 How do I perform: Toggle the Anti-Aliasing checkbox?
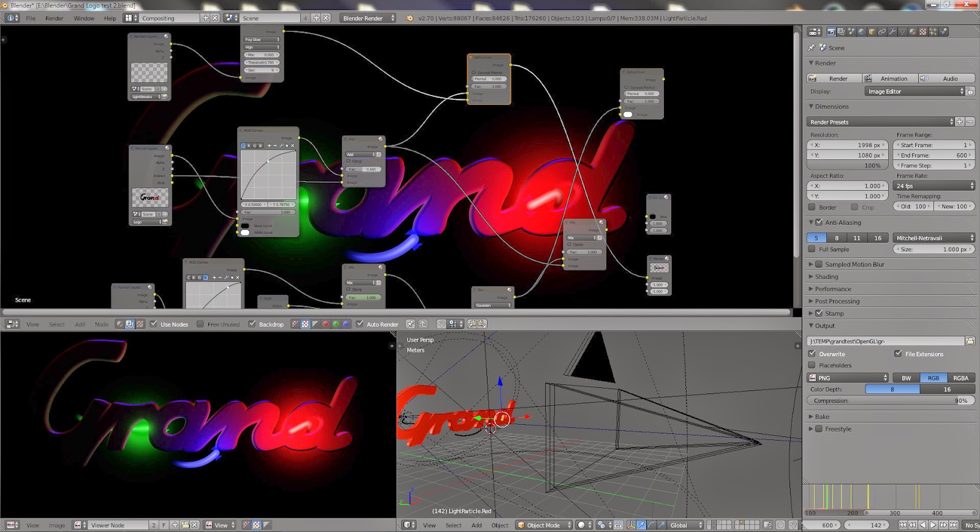point(819,222)
